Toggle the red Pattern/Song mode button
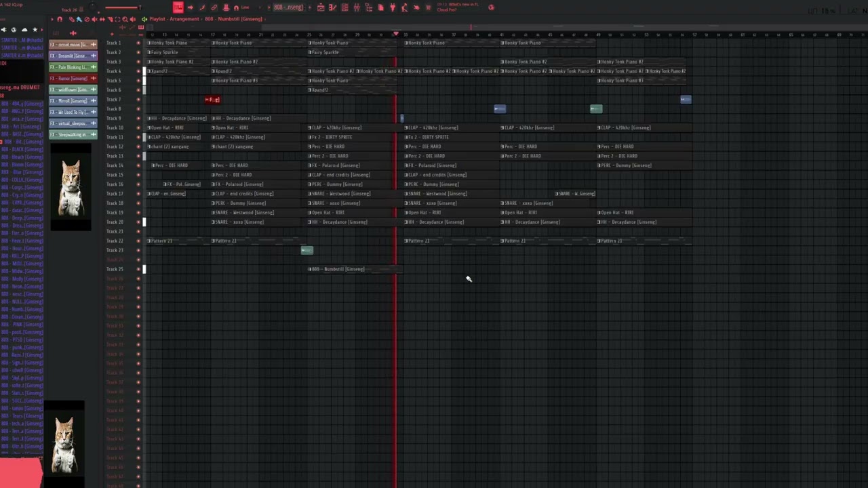Image resolution: width=868 pixels, height=488 pixels. (x=178, y=7)
